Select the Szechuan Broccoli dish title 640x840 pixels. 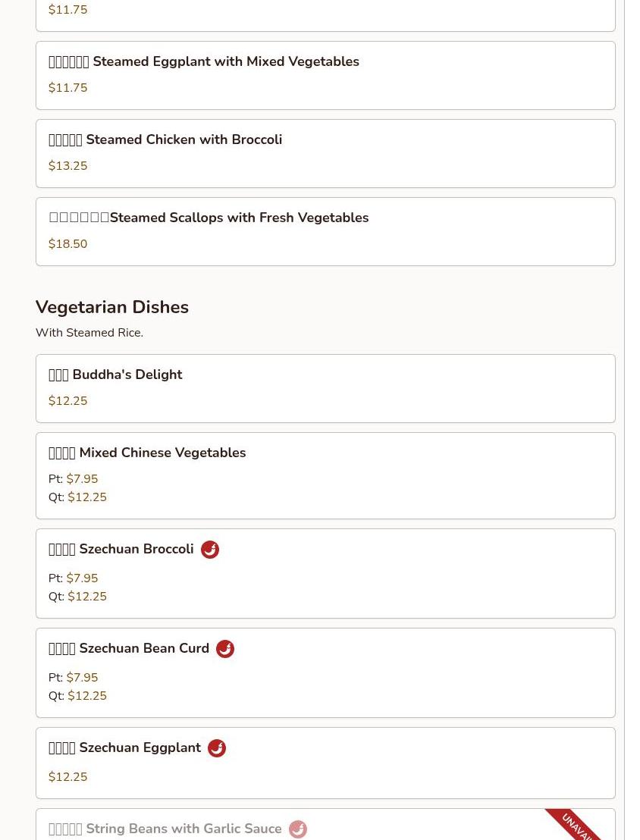[136, 550]
